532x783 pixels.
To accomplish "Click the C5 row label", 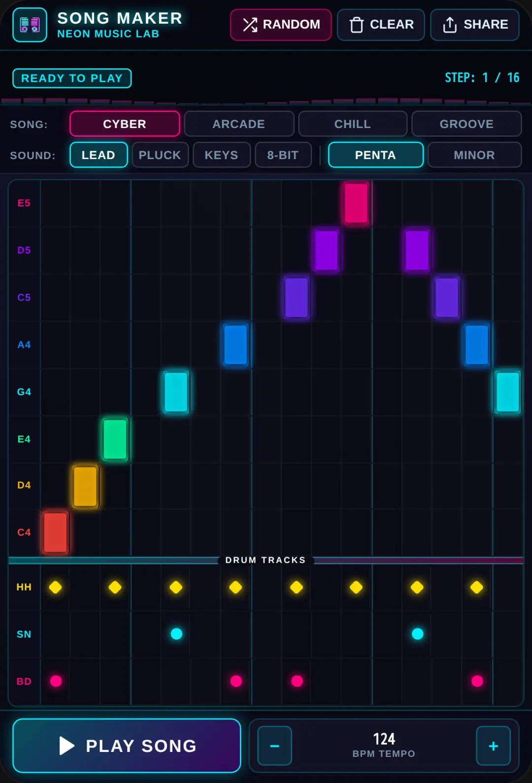I will (x=24, y=297).
